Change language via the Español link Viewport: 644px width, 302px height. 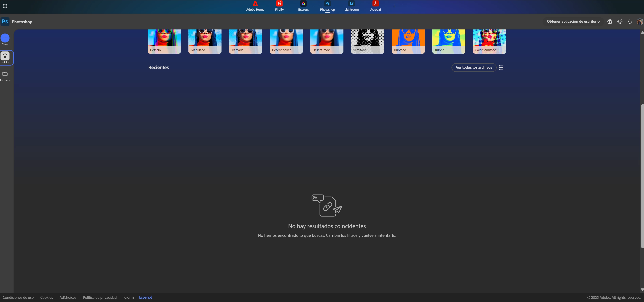tap(145, 297)
